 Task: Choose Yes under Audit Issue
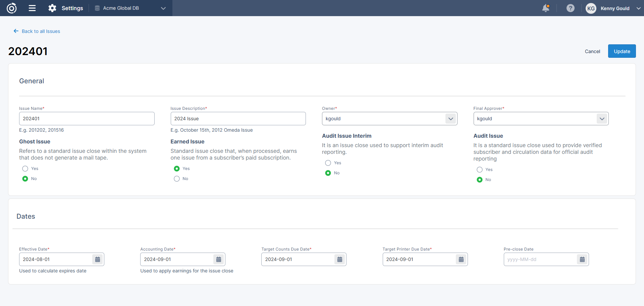click(x=480, y=170)
